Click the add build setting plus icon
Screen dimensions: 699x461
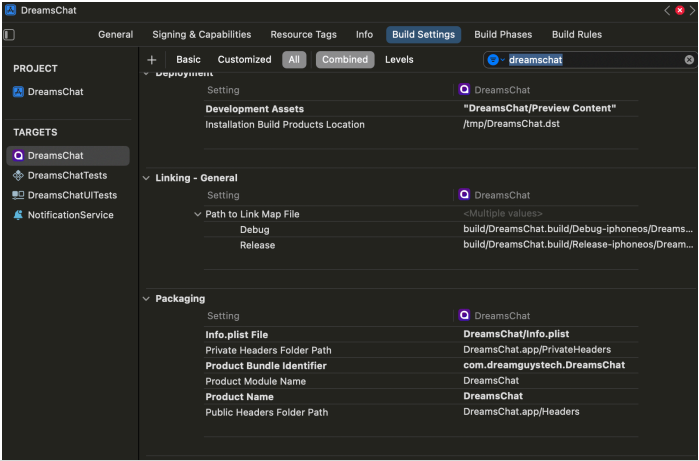click(x=152, y=60)
